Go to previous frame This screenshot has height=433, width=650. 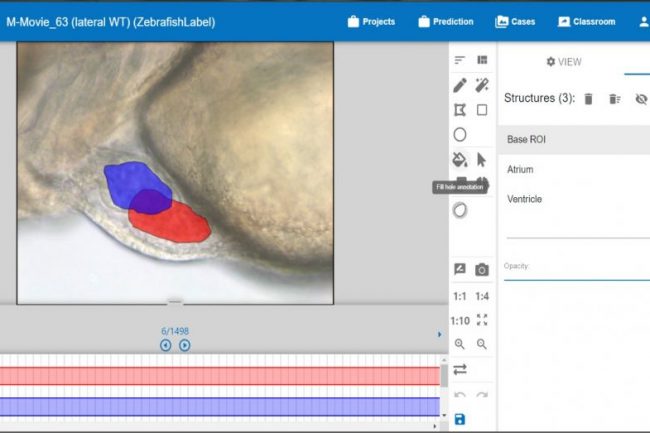(x=165, y=345)
